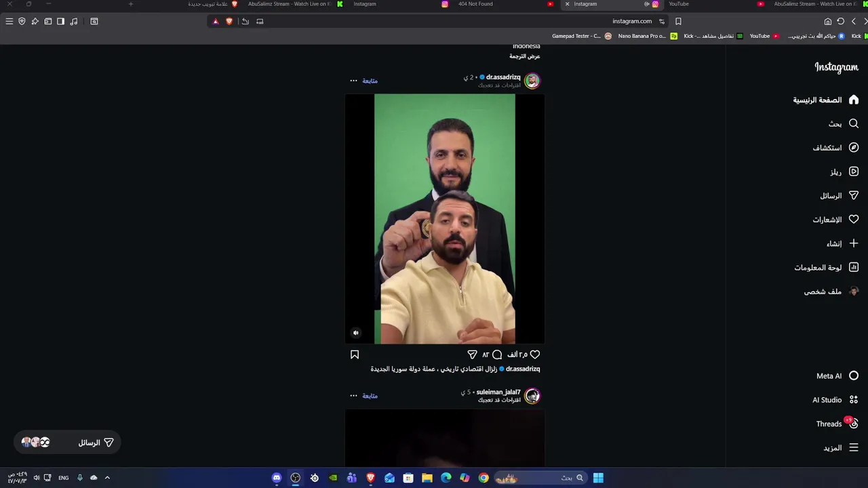Open the Windows Start menu

pyautogui.click(x=598, y=478)
